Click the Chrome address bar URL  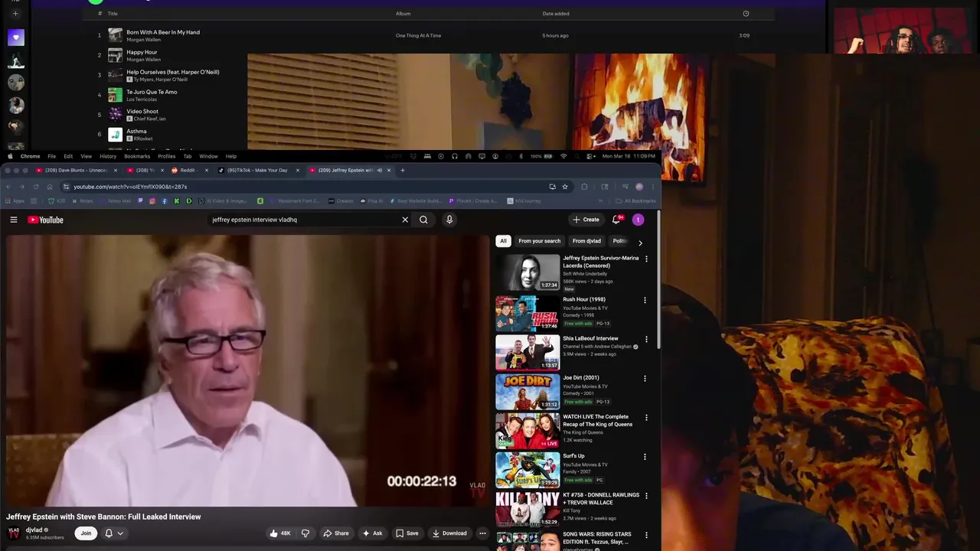point(130,187)
